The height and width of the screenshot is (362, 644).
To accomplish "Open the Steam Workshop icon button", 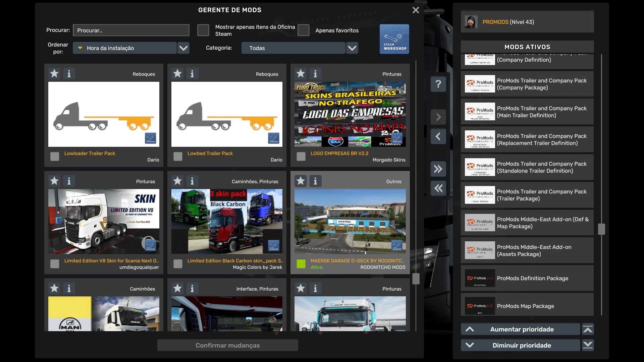I will coord(394,39).
